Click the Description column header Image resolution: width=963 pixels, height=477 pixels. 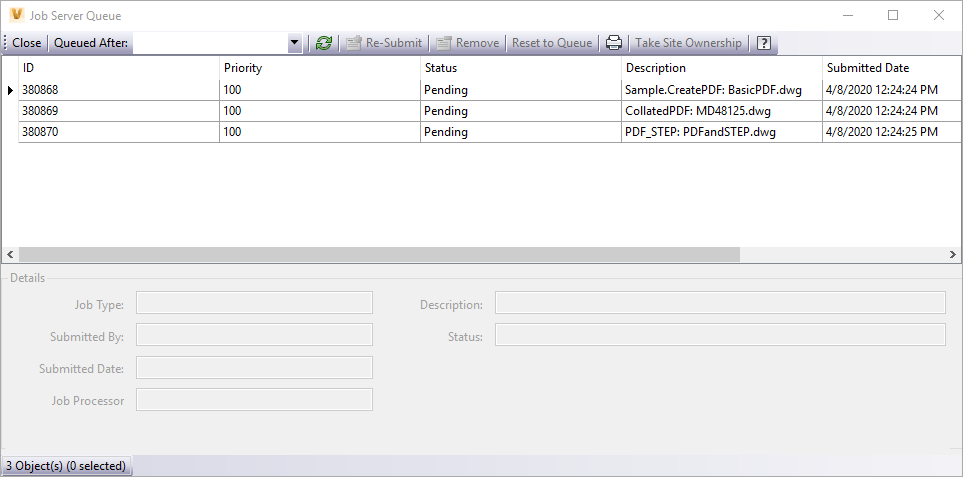tap(721, 68)
